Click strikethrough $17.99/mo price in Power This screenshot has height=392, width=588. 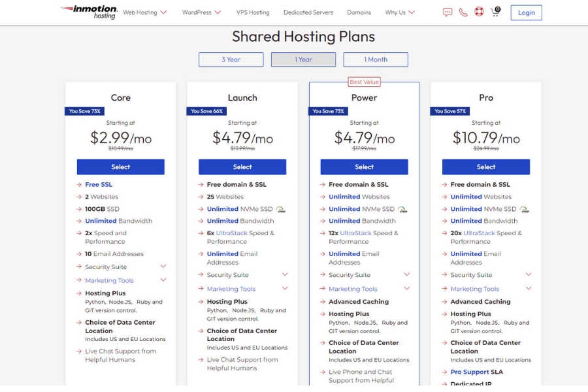point(364,148)
